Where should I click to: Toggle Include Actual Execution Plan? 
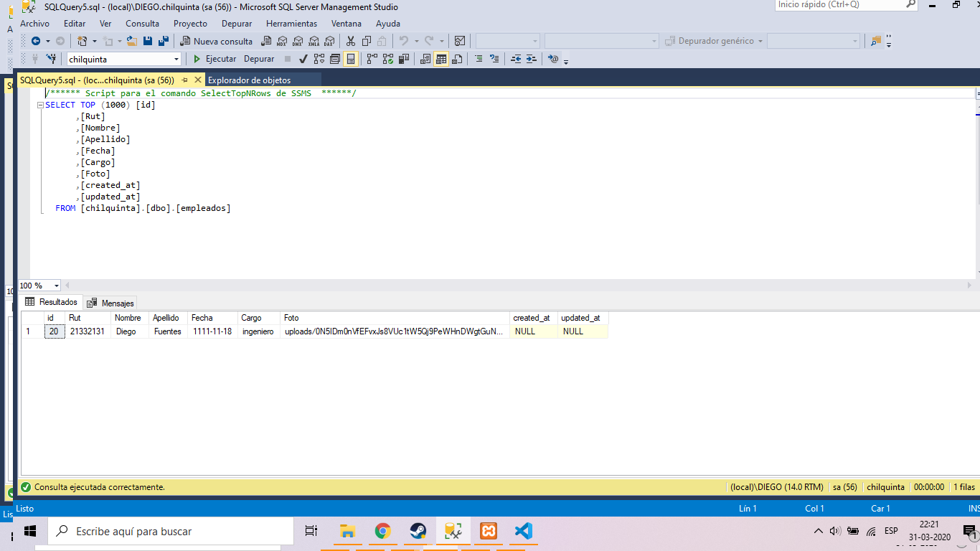[372, 59]
